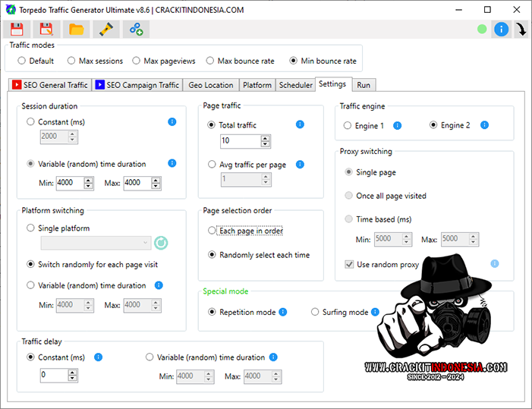
Task: Click the info icon next to Total traffic
Action: tap(300, 124)
